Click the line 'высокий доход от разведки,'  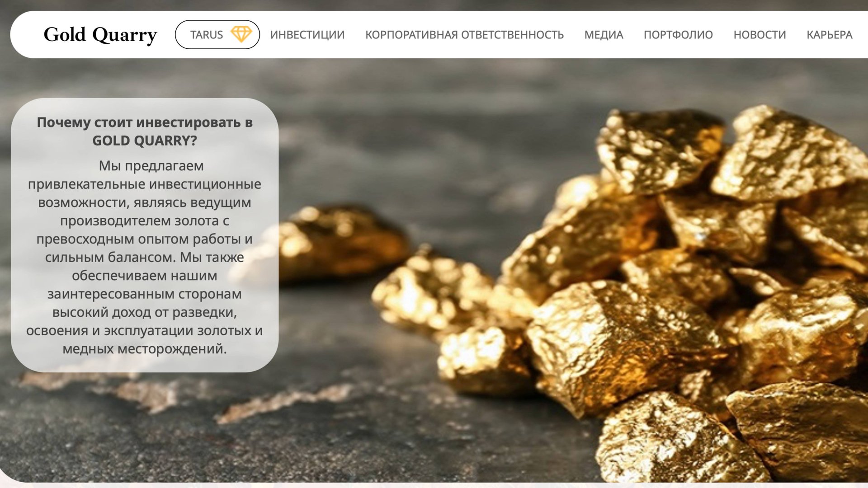point(145,312)
